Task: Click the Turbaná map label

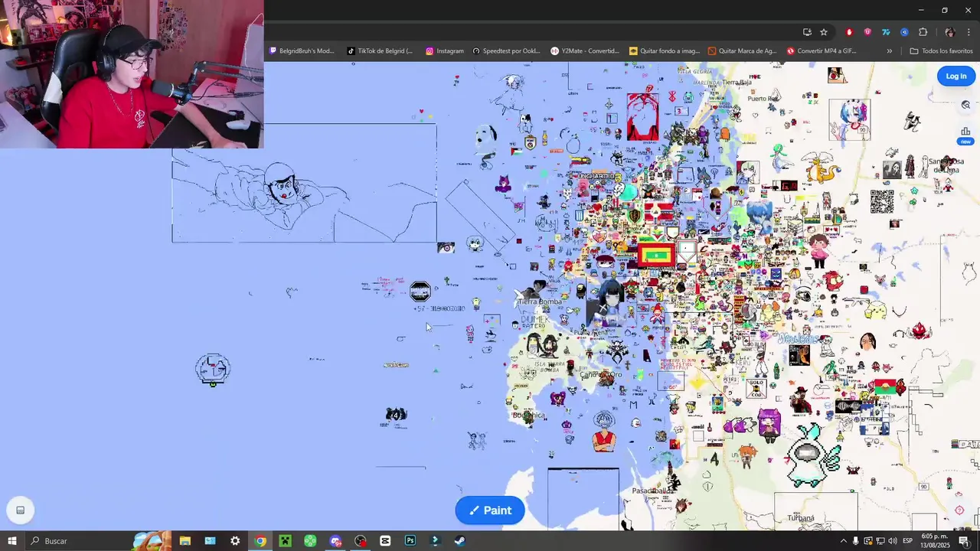Action: (801, 518)
